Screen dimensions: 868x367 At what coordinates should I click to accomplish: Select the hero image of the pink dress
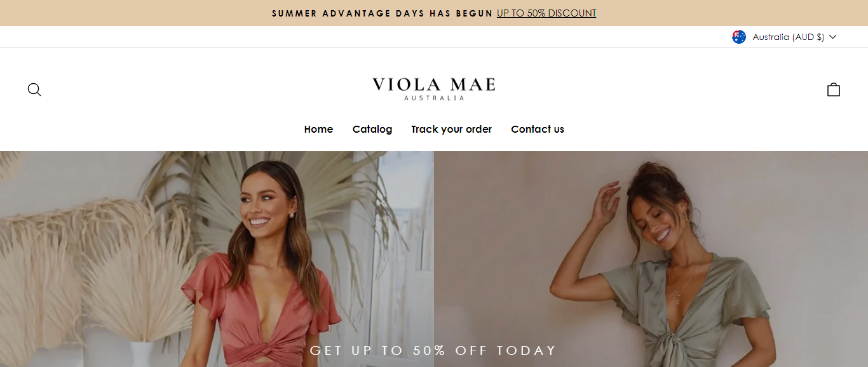tap(217, 259)
